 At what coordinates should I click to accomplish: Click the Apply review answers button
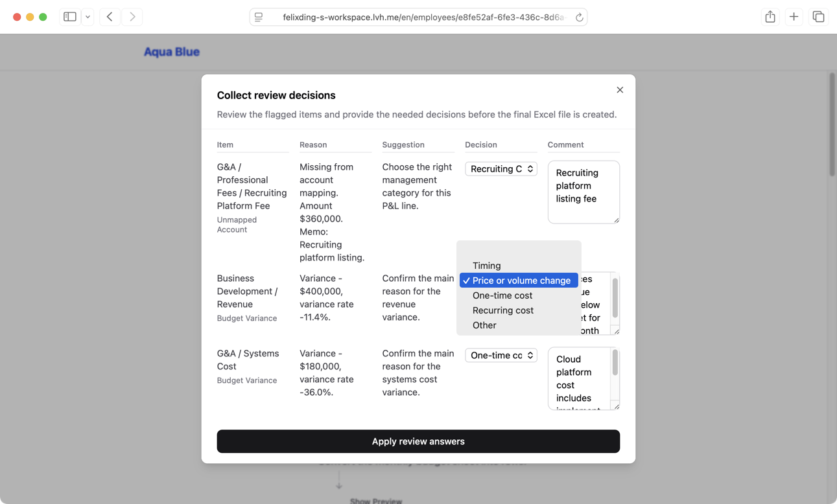coord(418,441)
